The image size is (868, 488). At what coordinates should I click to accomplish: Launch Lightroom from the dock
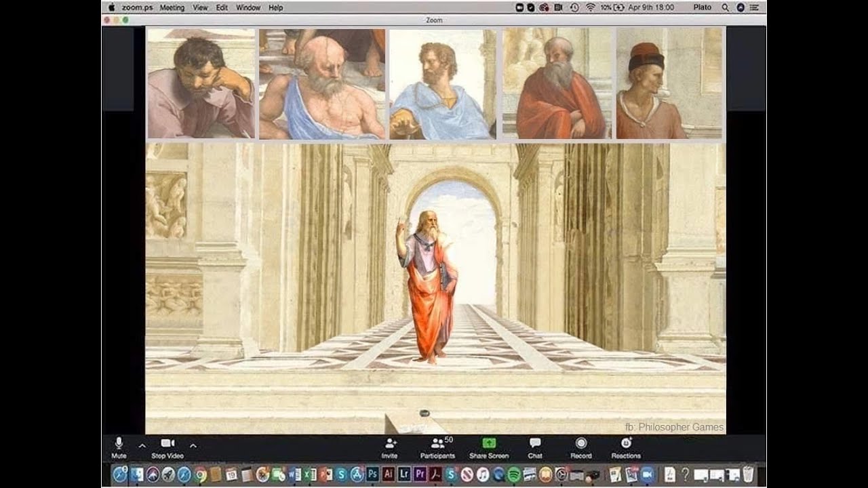(404, 474)
